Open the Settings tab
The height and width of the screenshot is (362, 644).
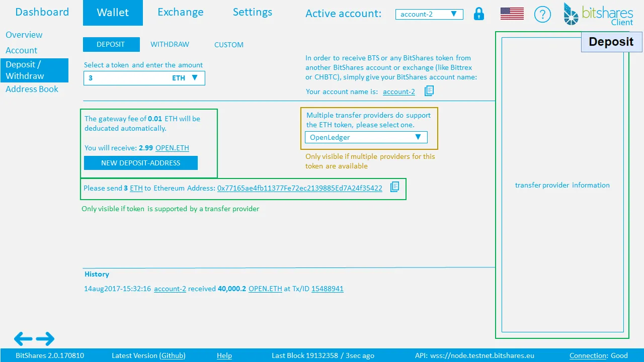point(253,12)
